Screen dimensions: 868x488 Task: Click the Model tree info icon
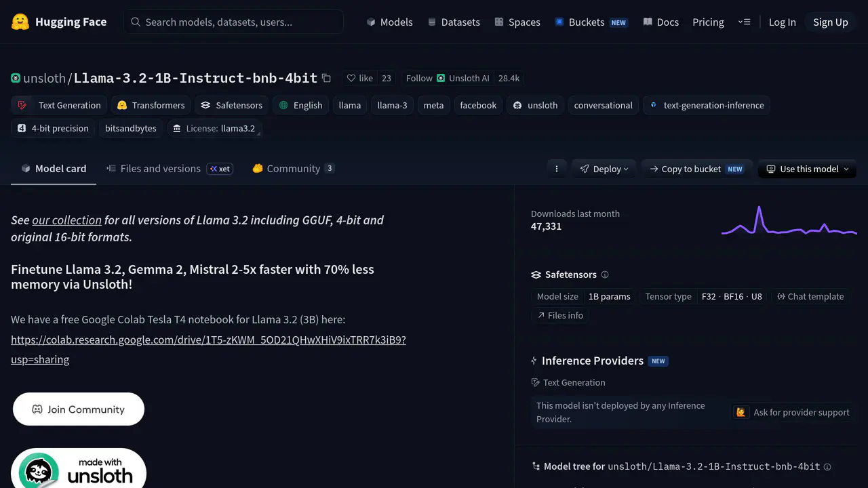pyautogui.click(x=827, y=466)
